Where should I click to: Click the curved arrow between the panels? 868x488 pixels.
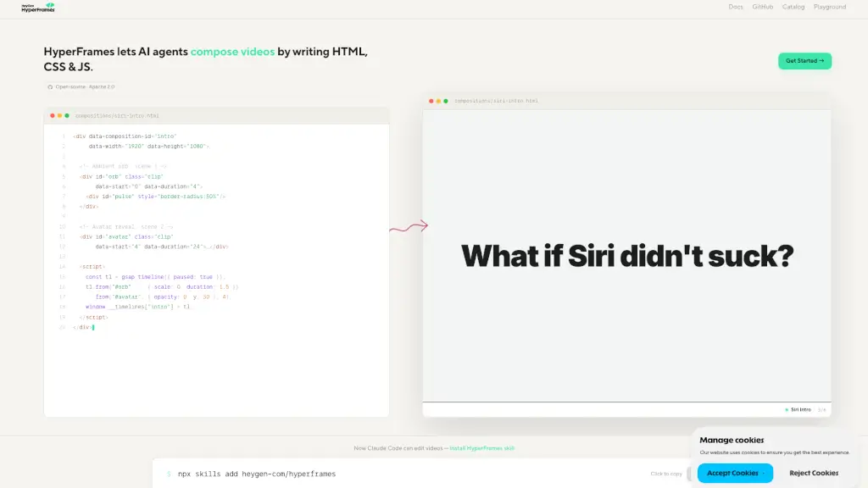(x=409, y=226)
